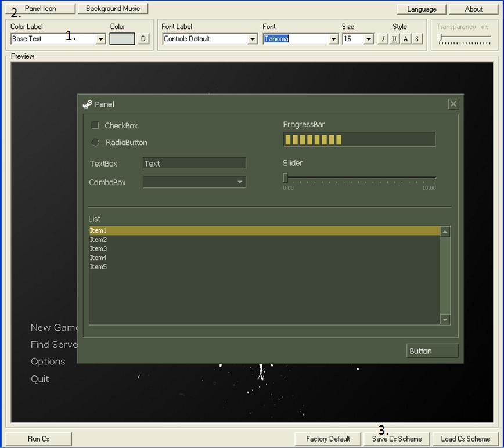Open the Color Label dropdown

coord(100,39)
